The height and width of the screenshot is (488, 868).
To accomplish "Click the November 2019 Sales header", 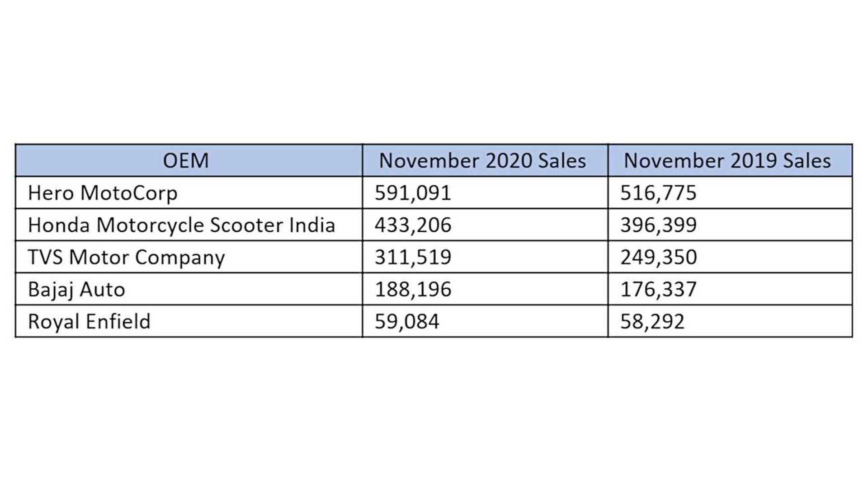I will tap(727, 161).
